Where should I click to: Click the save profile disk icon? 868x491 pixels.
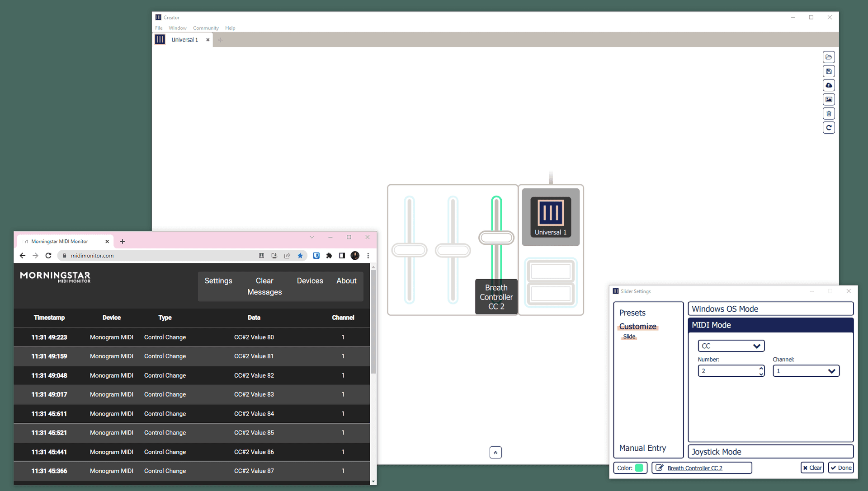pyautogui.click(x=828, y=71)
